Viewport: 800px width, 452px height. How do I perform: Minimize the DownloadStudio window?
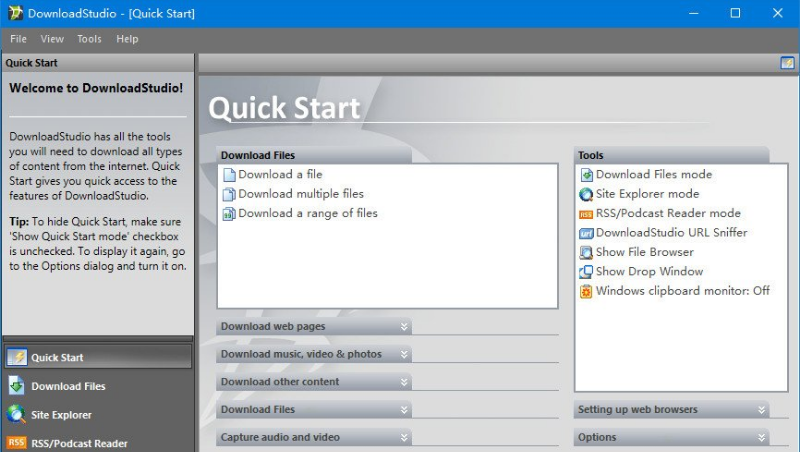(x=693, y=13)
